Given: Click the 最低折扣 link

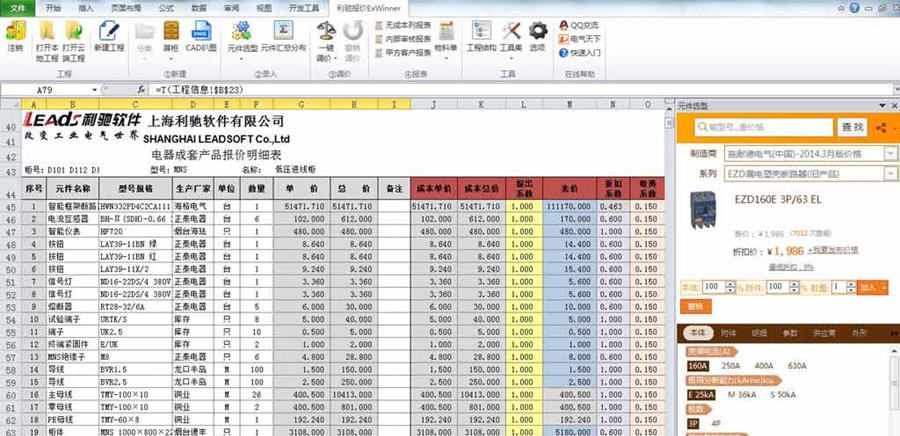Looking at the screenshot, I should 792,267.
